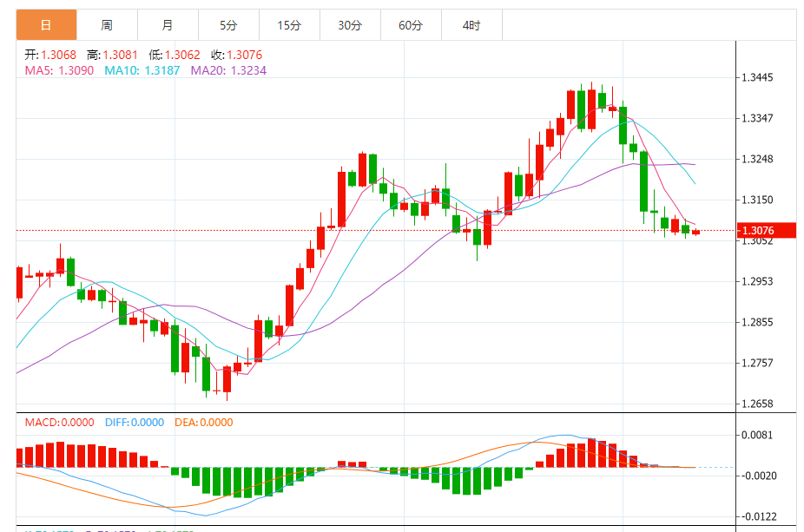804x532 pixels.
Task: Click the 1.2658 price axis label
Action: (757, 404)
